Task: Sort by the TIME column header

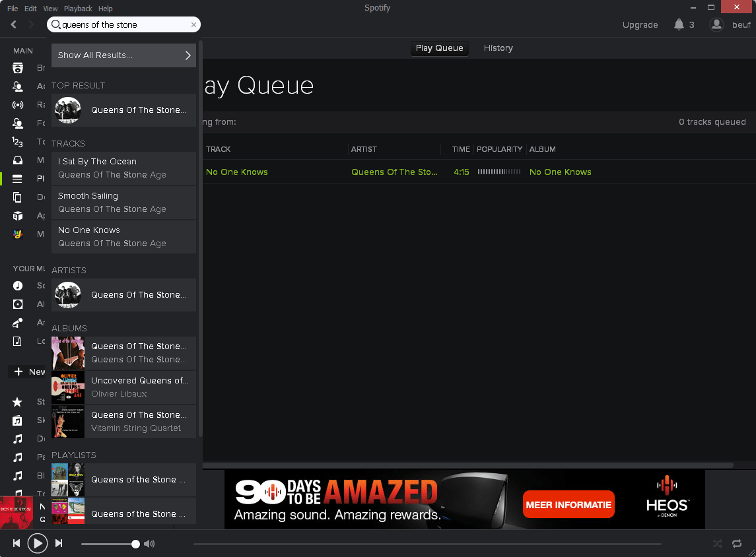Action: tap(461, 149)
